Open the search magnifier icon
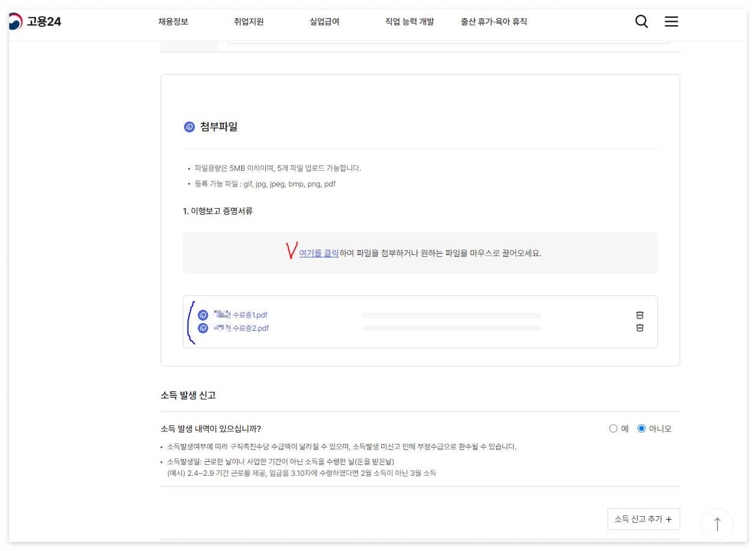Screen dimensions: 756x551 (641, 21)
